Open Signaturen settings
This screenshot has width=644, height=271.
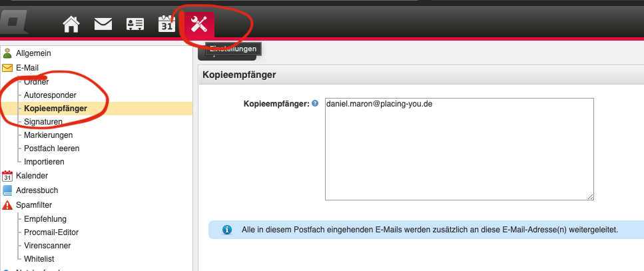coord(43,122)
